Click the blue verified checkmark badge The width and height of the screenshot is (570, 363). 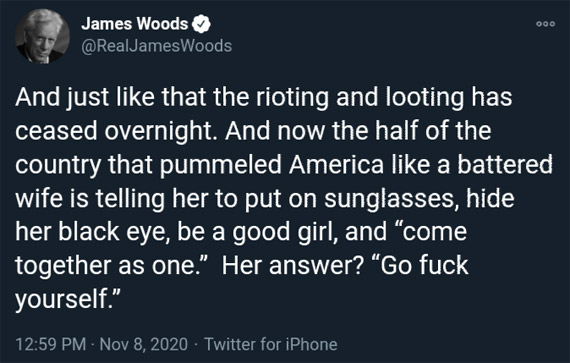201,24
